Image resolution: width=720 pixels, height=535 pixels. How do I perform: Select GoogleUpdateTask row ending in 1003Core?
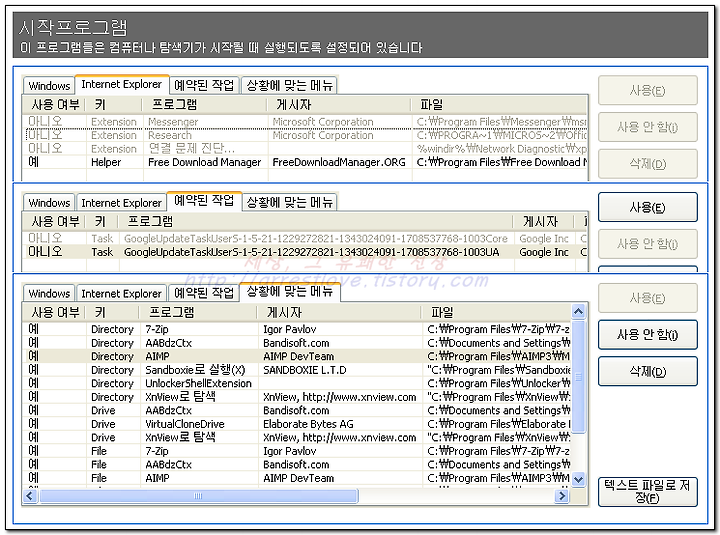tap(305, 238)
